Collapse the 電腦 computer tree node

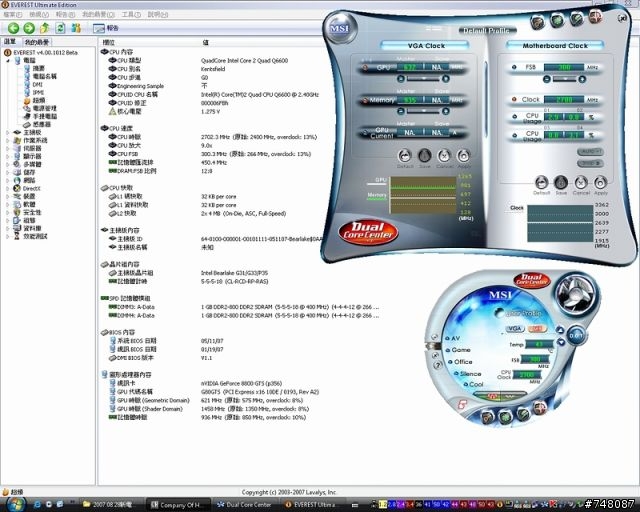click(8, 60)
